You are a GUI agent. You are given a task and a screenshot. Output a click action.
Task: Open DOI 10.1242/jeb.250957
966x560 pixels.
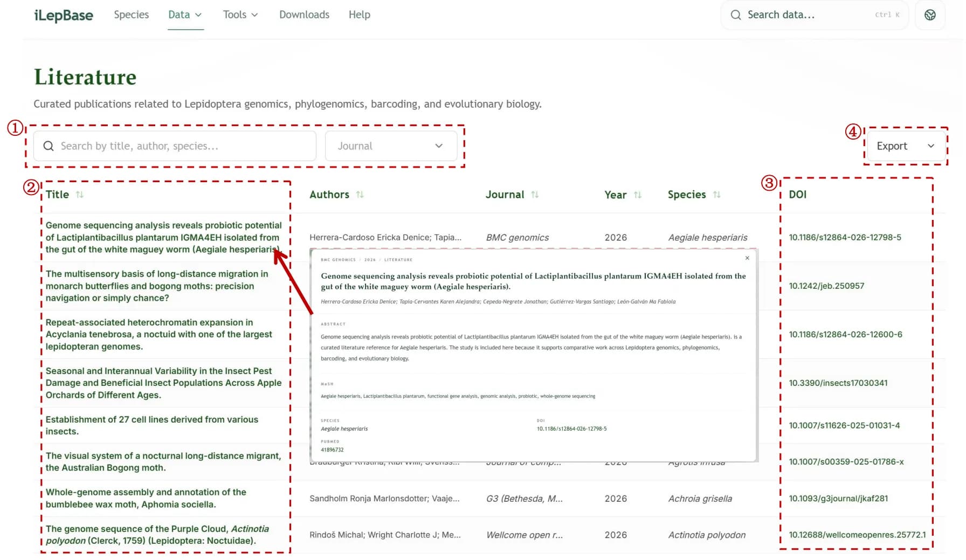(x=826, y=286)
